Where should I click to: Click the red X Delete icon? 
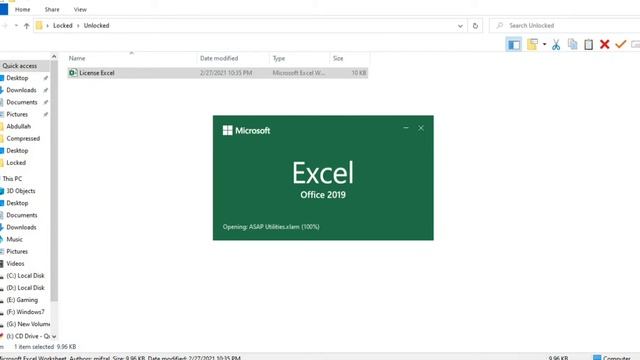coord(604,44)
